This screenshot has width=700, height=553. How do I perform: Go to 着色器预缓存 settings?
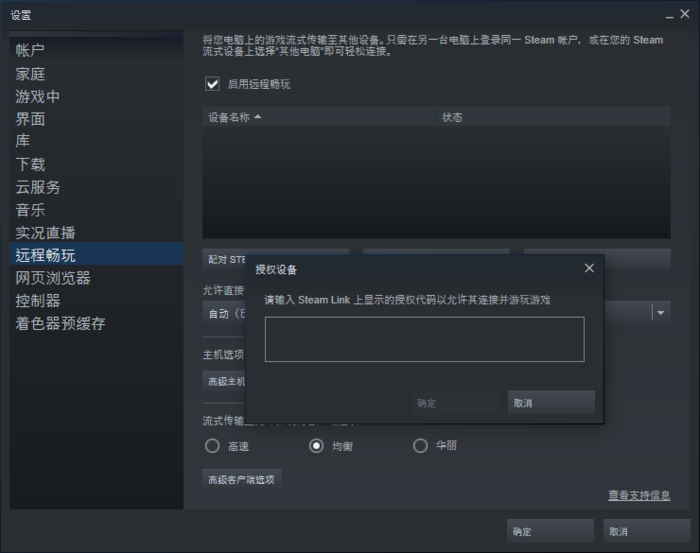tap(60, 324)
